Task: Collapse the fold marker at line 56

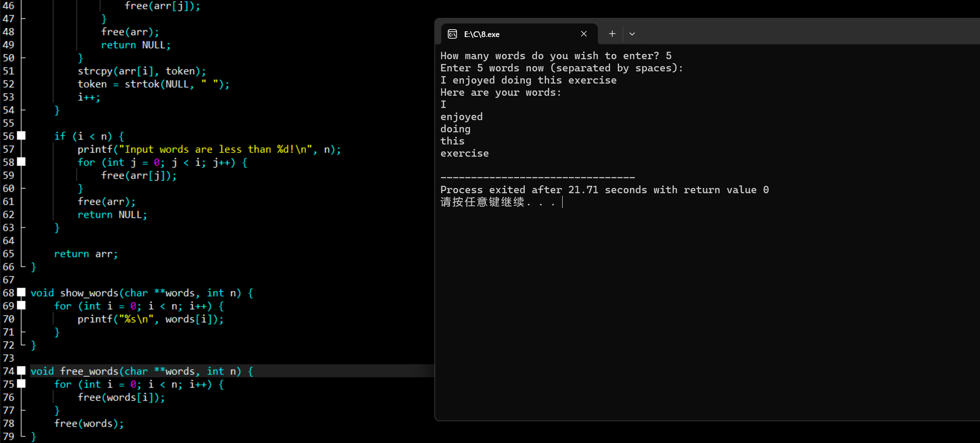Action: (21, 136)
